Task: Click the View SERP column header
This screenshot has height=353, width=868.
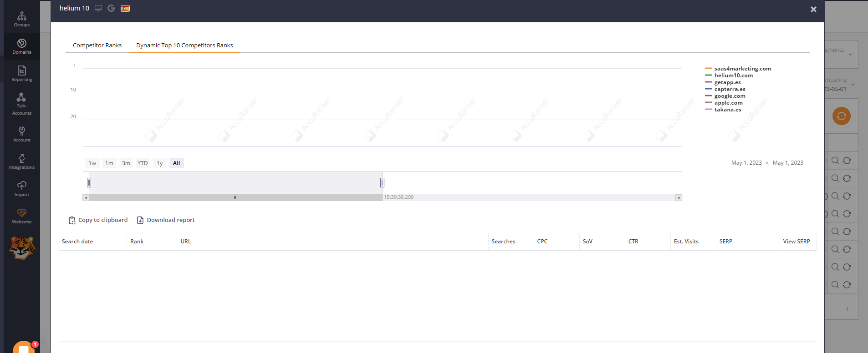Action: [x=797, y=242]
